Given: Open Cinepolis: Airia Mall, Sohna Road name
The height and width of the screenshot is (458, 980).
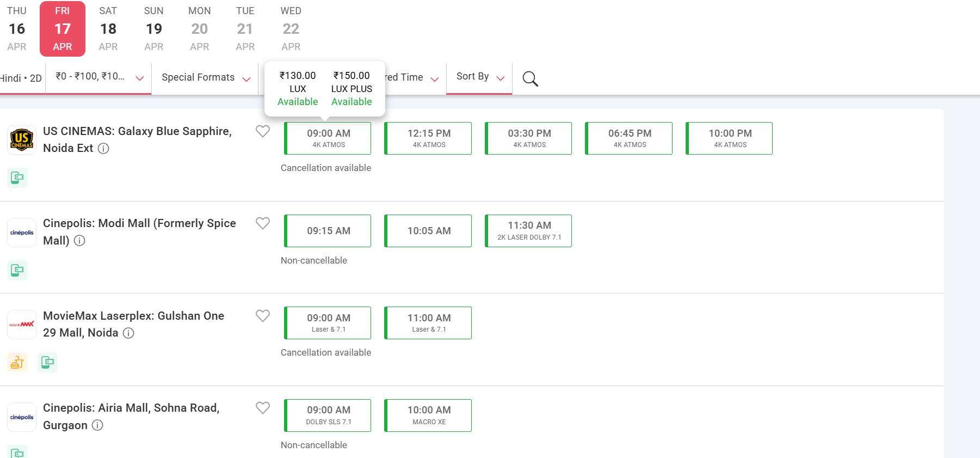Looking at the screenshot, I should coord(131,417).
